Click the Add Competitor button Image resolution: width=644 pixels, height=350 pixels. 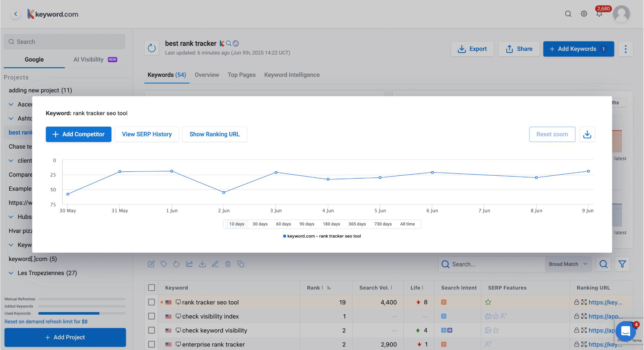[78, 134]
